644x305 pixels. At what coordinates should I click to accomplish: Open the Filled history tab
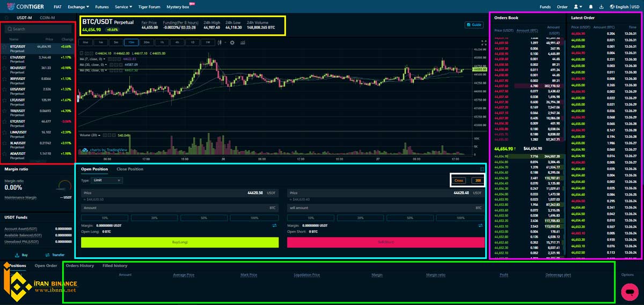(x=115, y=266)
